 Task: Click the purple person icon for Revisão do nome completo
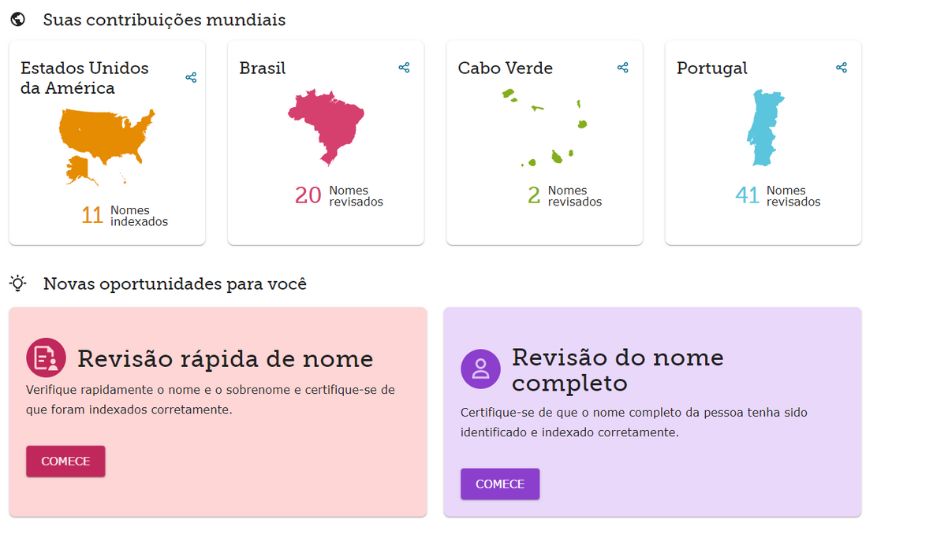click(481, 368)
